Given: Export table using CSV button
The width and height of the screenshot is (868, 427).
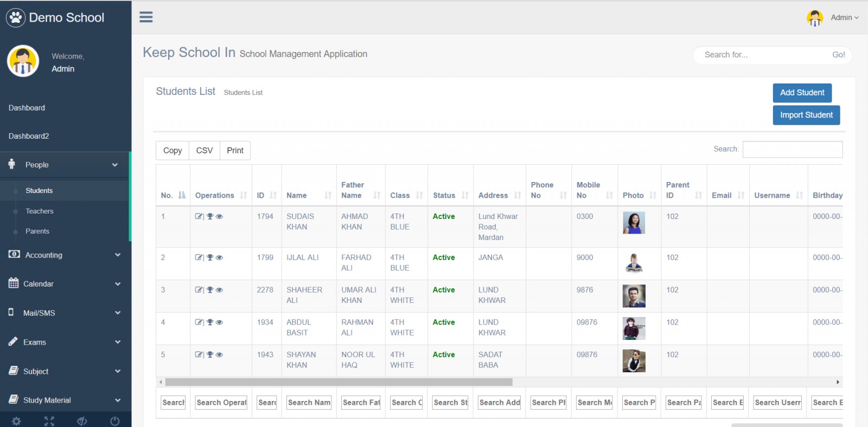Looking at the screenshot, I should click(x=204, y=151).
